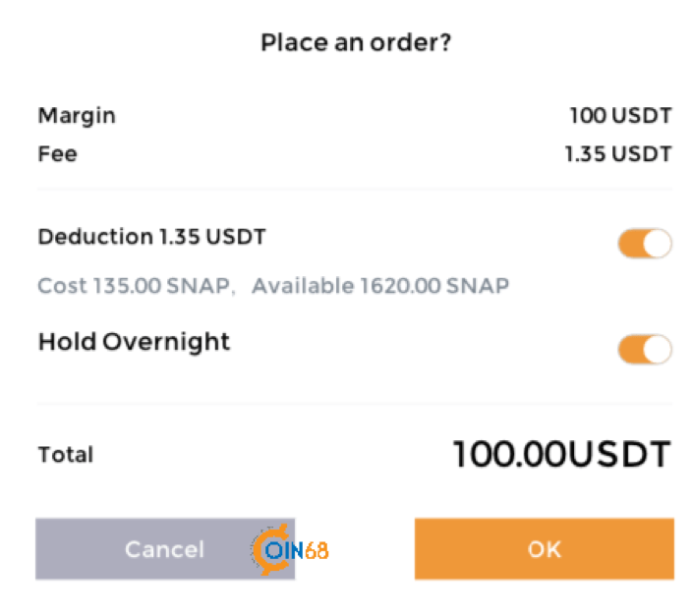Click the 100.00USDT total amount
692x616 pixels.
pyautogui.click(x=562, y=454)
